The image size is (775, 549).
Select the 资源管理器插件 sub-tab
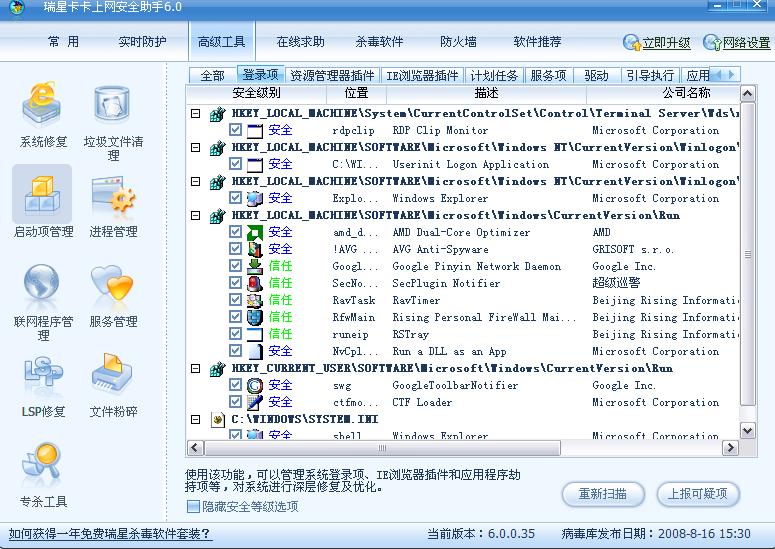click(x=332, y=76)
